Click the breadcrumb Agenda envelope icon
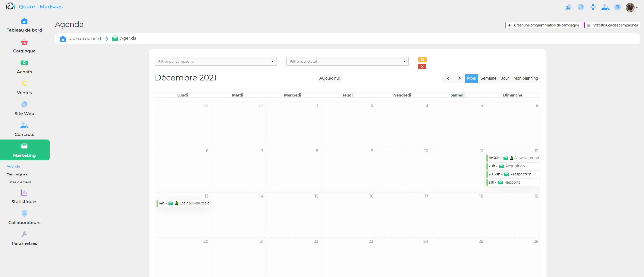Screen dimensions: 644x277 pyautogui.click(x=115, y=38)
